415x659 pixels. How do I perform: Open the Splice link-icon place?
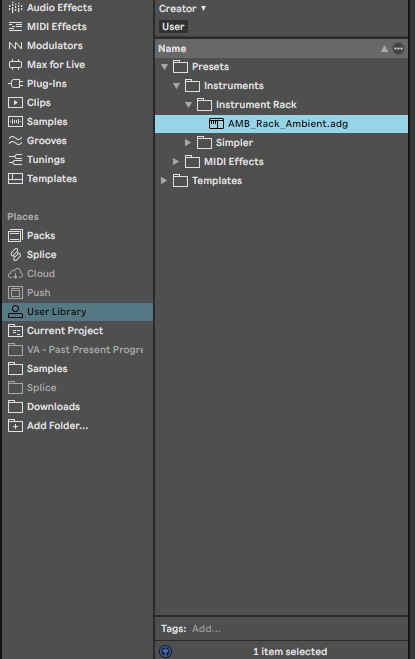42,255
